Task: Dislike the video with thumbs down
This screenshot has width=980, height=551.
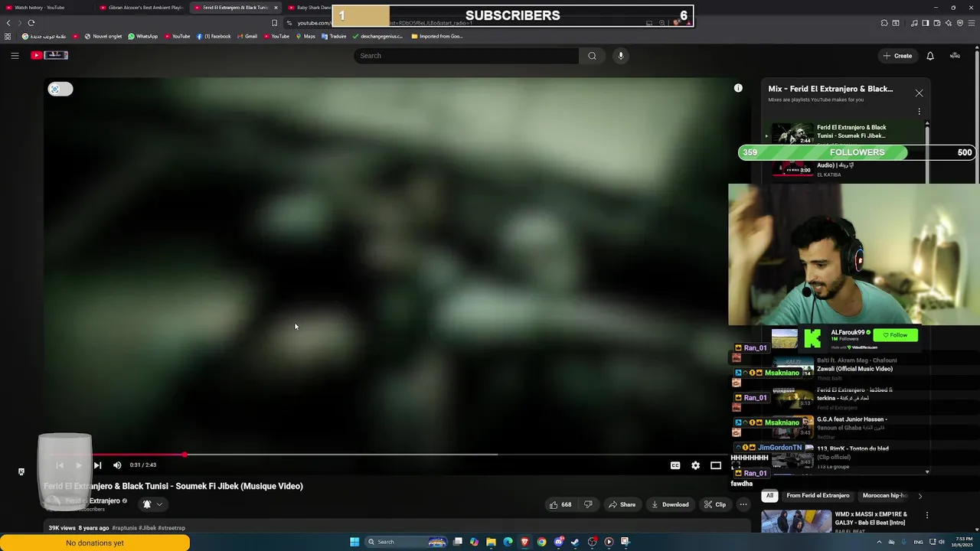Action: 588,504
